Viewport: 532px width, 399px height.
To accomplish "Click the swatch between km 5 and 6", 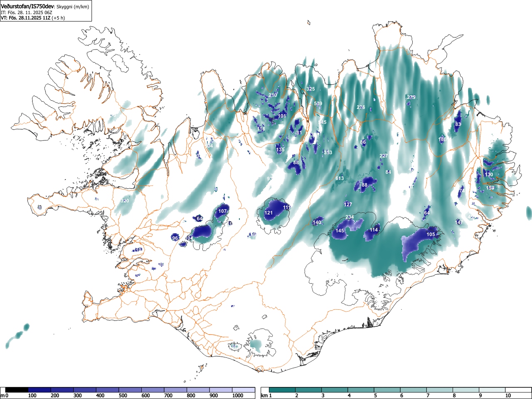I will [387, 390].
